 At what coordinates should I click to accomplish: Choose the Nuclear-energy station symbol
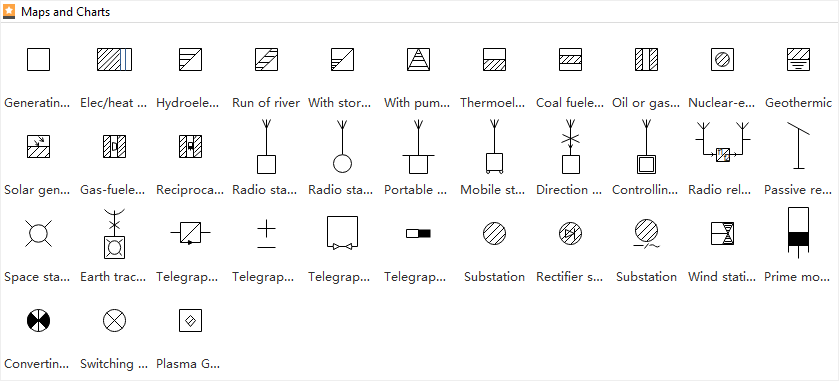click(722, 59)
